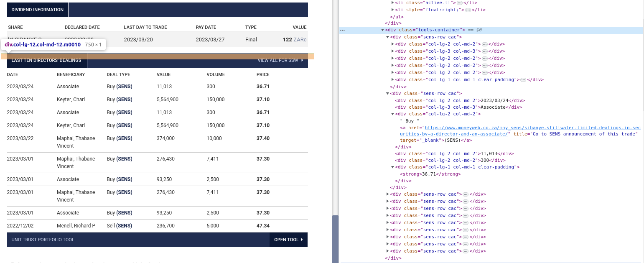Click the arrow icon next to Open Tool
This screenshot has width=644, height=263.
point(302,240)
